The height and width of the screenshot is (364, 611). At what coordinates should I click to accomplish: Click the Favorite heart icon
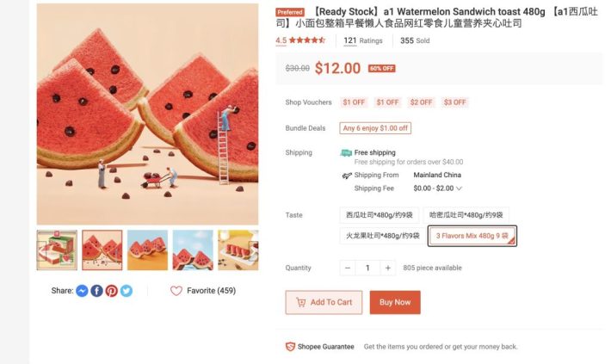point(176,291)
